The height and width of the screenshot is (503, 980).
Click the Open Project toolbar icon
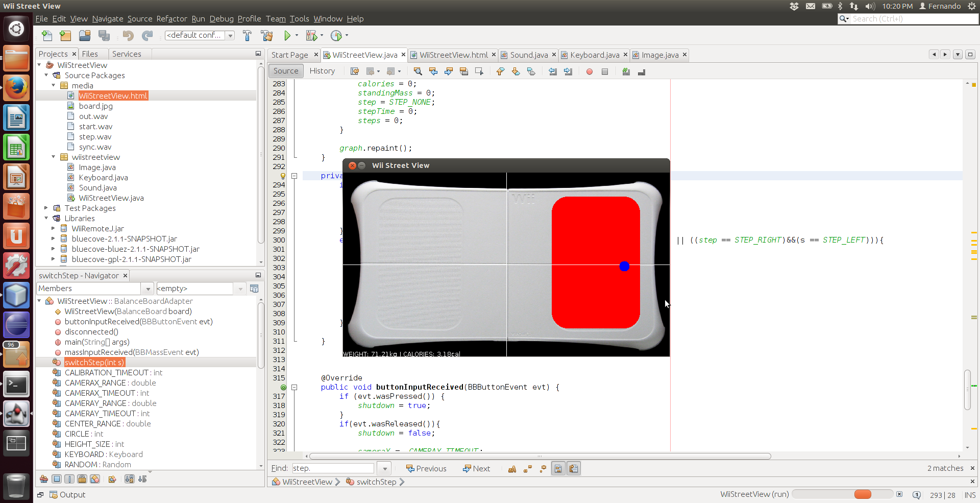pyautogui.click(x=85, y=35)
